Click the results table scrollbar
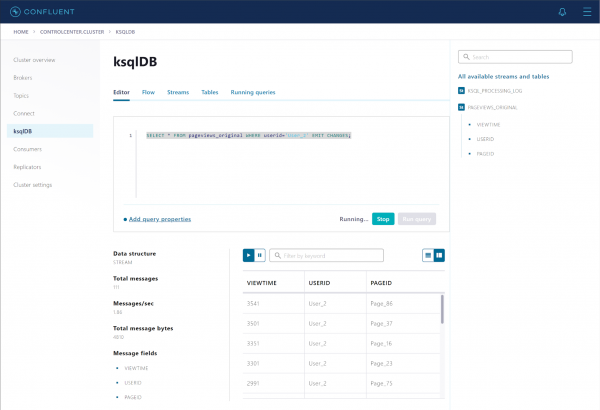This screenshot has height=410, width=600. pyautogui.click(x=442, y=309)
